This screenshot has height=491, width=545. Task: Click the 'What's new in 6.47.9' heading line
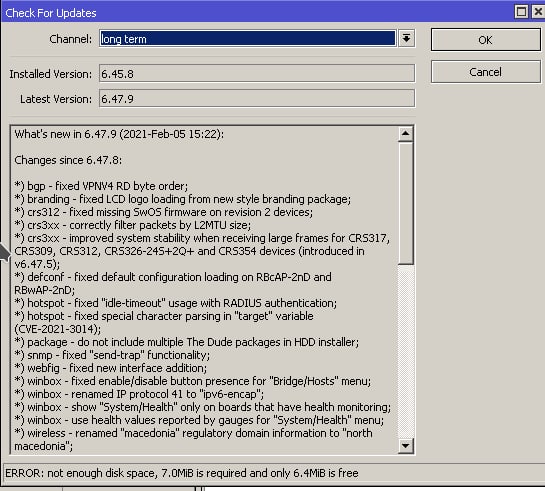click(119, 134)
